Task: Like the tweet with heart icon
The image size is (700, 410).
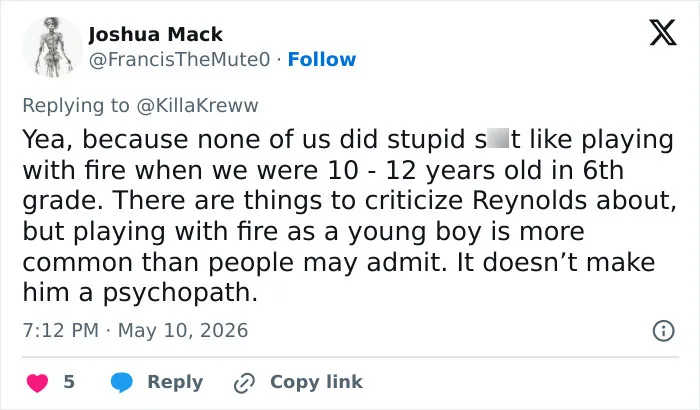Action: point(38,382)
